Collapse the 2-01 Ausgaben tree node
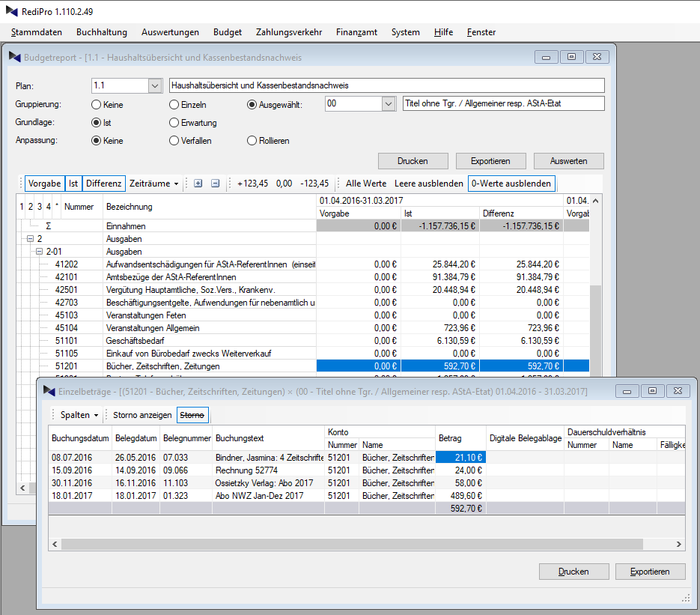Screen dimensions: 700x615 coord(40,252)
